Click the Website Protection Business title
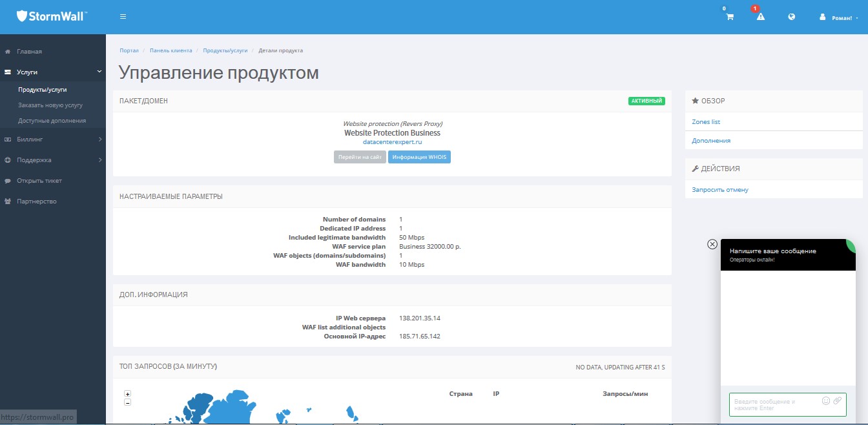This screenshot has height=425, width=868. click(392, 132)
